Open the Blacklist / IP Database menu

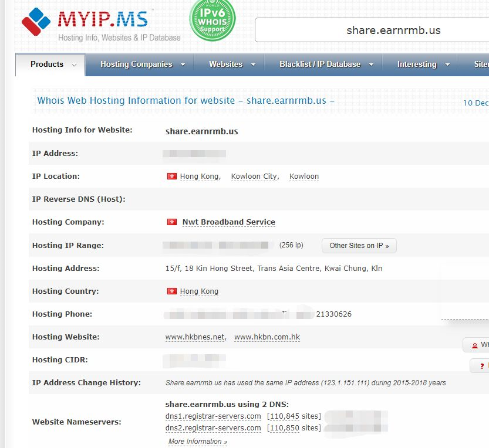tap(323, 65)
